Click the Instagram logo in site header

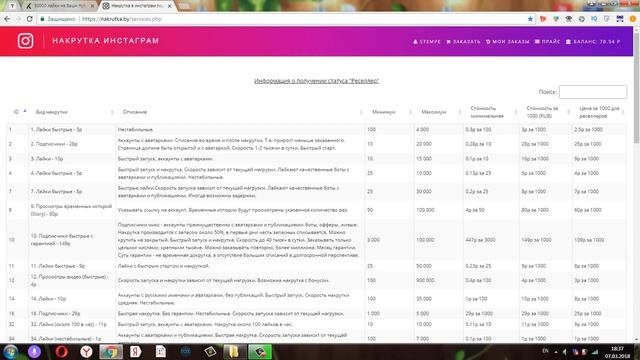[x=25, y=41]
